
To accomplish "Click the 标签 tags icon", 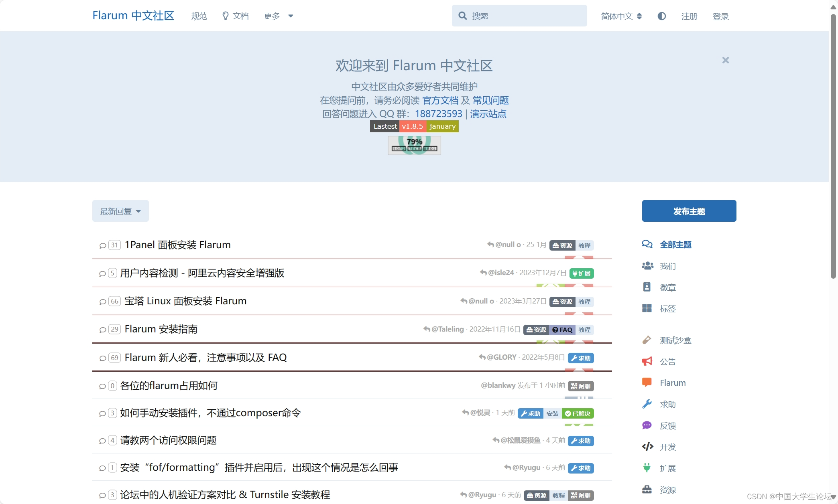I will 647,308.
